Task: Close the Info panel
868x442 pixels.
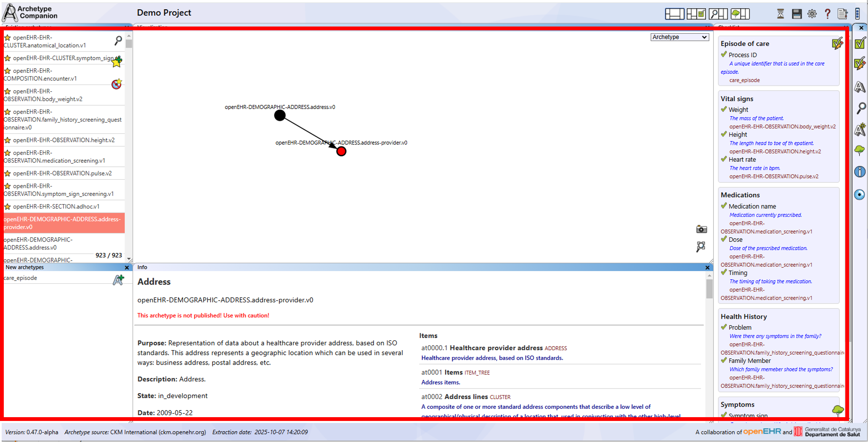Action: 707,268
